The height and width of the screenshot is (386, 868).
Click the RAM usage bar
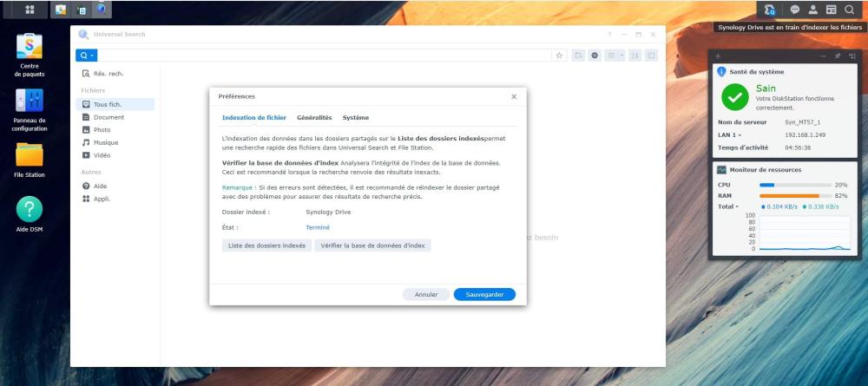795,196
